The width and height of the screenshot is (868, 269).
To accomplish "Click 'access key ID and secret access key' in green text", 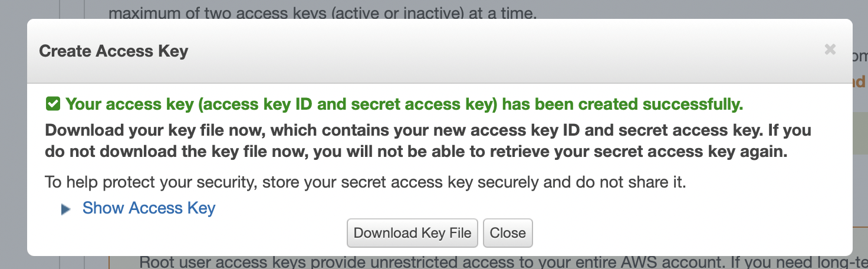I will pyautogui.click(x=349, y=105).
